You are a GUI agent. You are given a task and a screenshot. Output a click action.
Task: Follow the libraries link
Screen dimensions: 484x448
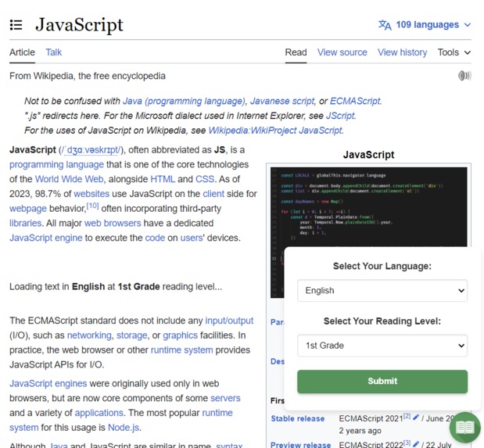(25, 224)
